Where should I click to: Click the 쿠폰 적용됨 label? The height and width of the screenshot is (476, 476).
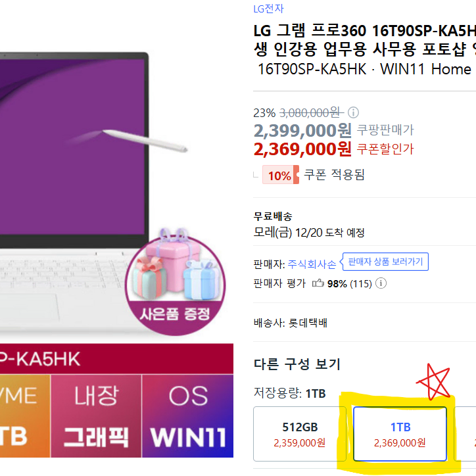334,174
